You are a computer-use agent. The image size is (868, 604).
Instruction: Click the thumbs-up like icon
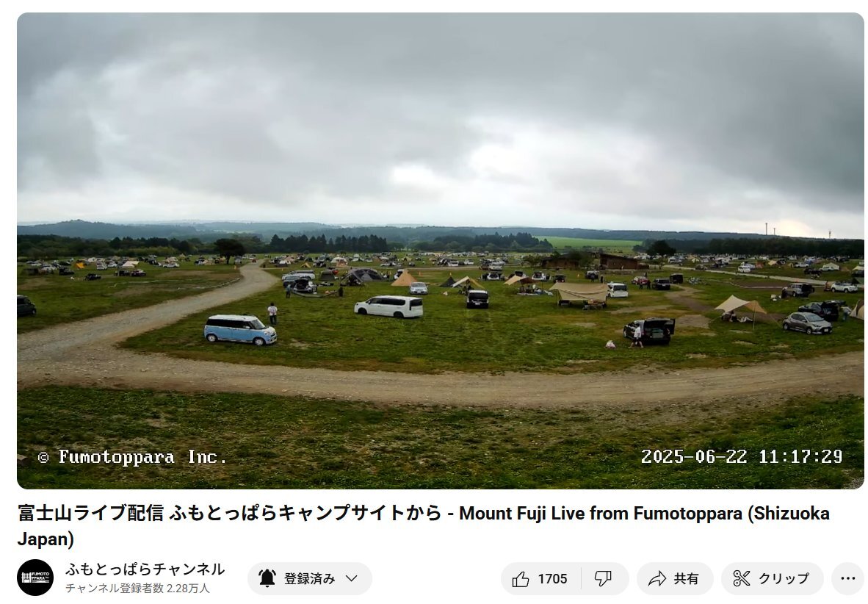click(521, 579)
